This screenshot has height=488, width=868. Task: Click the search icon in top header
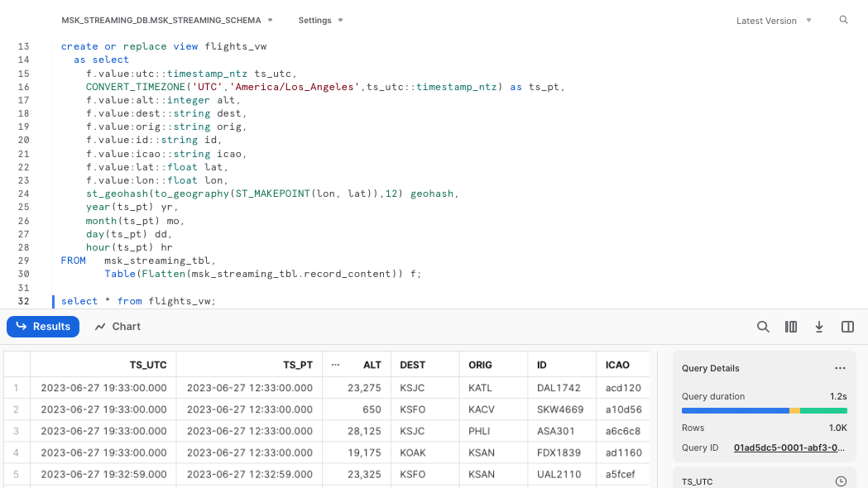[843, 20]
